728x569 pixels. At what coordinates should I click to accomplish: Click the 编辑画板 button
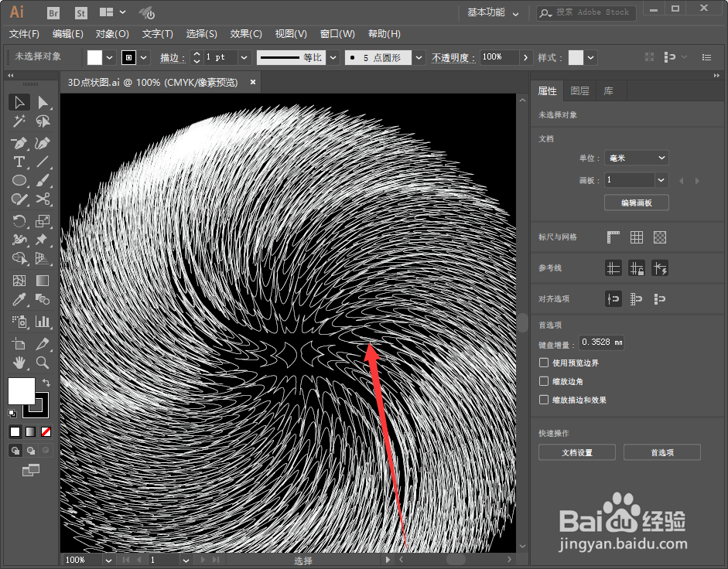click(x=637, y=203)
